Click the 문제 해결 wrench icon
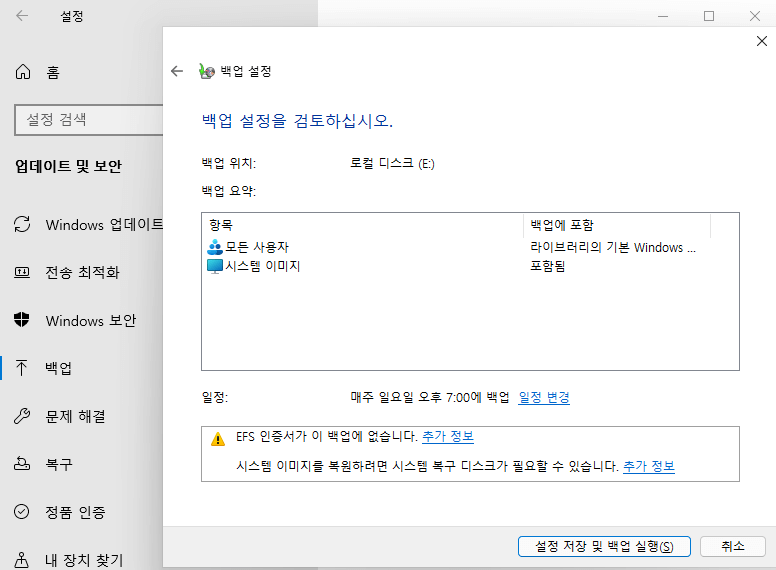This screenshot has width=776, height=570. (x=22, y=416)
